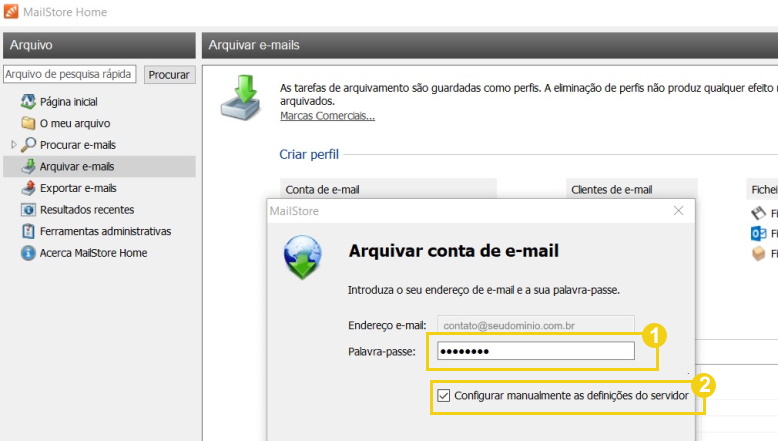Click the Procurar e-mails magnifier icon
Screen dimensions: 778x441
click(28, 144)
